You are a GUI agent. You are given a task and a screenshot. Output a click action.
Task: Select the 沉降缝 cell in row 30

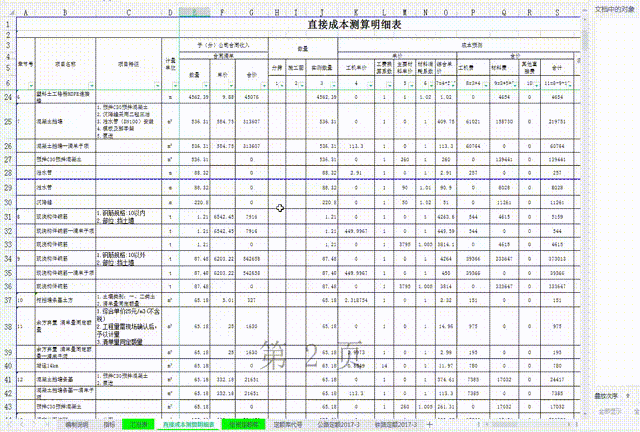pyautogui.click(x=65, y=203)
